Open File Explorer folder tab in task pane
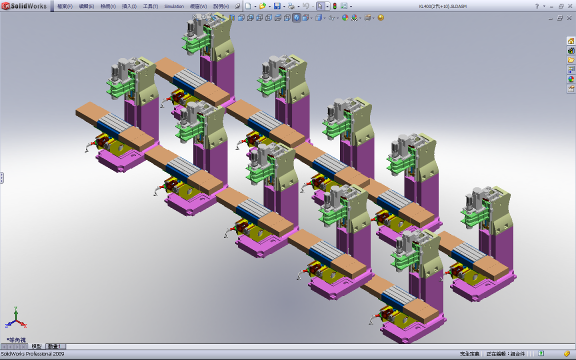 tap(571, 60)
